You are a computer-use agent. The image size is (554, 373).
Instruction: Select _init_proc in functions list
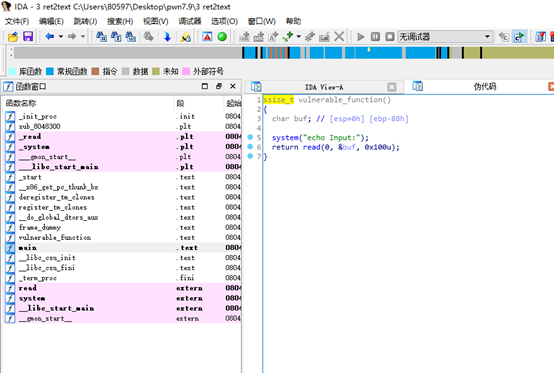123,116
